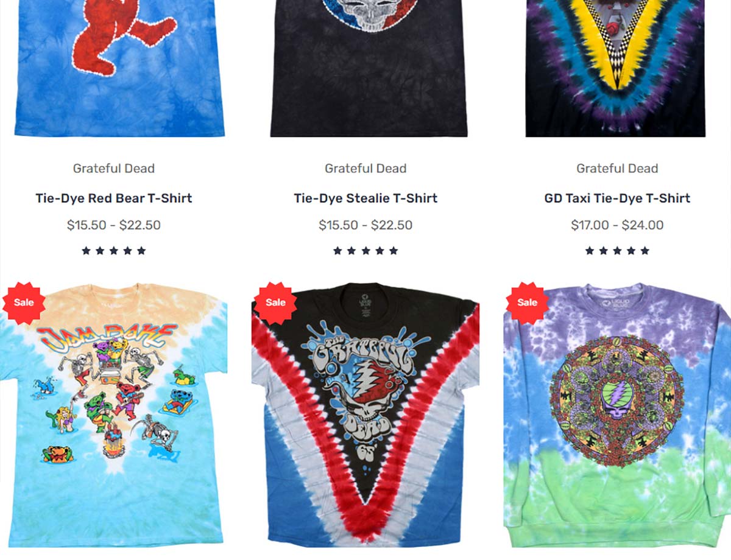This screenshot has height=560, width=731.
Task: Click the Sale badge on the Grateful Dead 65 shirt
Action: pos(275,303)
